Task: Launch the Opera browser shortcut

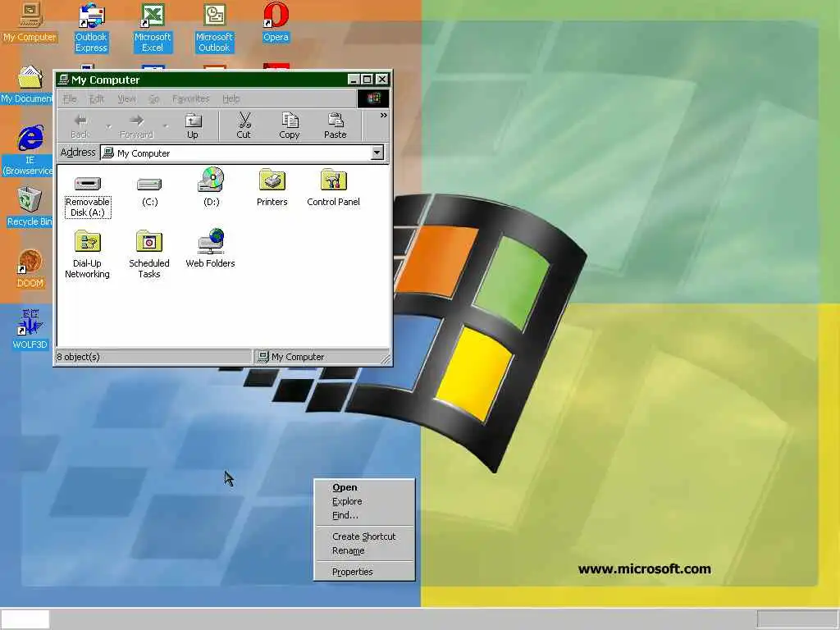Action: 276,22
